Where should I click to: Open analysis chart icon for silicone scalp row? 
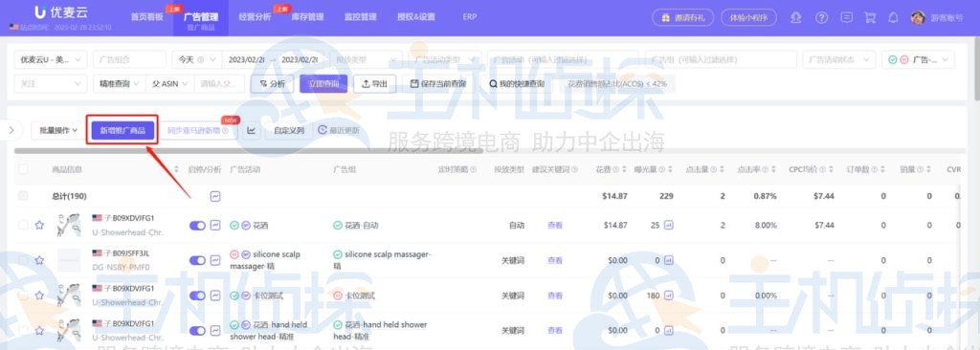pos(215,260)
